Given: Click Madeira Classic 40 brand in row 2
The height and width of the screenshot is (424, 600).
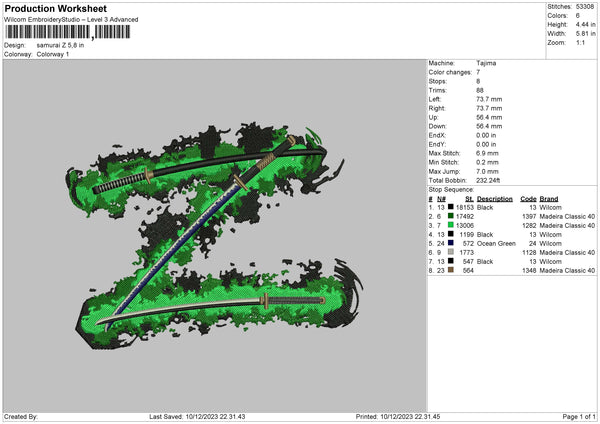Looking at the screenshot, I should [567, 217].
